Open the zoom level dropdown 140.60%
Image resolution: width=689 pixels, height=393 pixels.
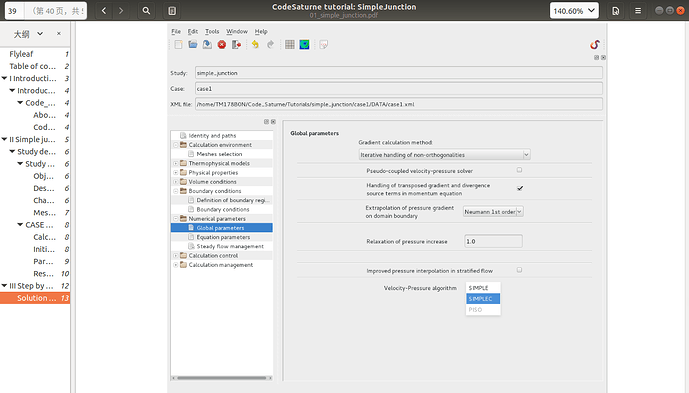(574, 11)
